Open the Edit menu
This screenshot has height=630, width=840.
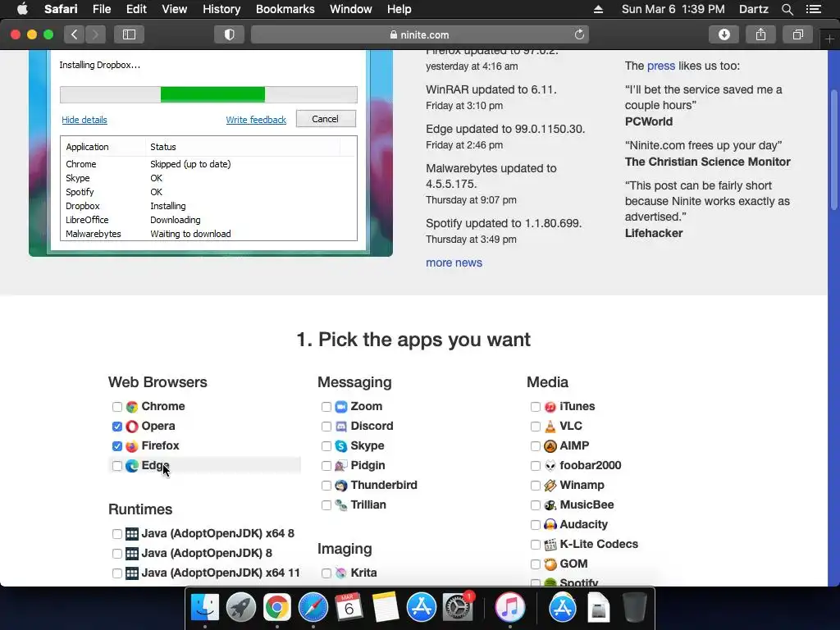pyautogui.click(x=136, y=9)
